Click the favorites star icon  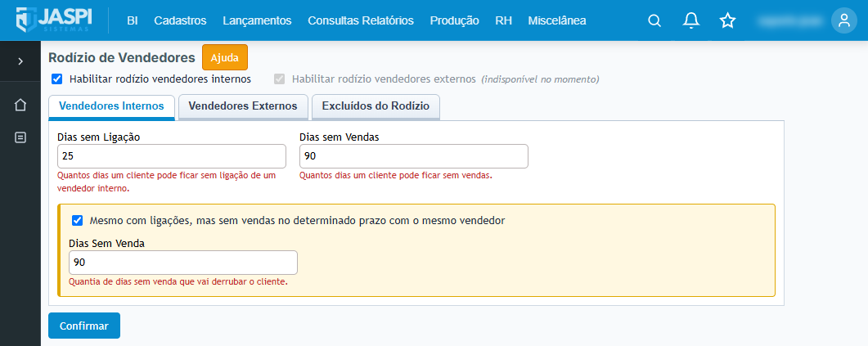(x=727, y=20)
